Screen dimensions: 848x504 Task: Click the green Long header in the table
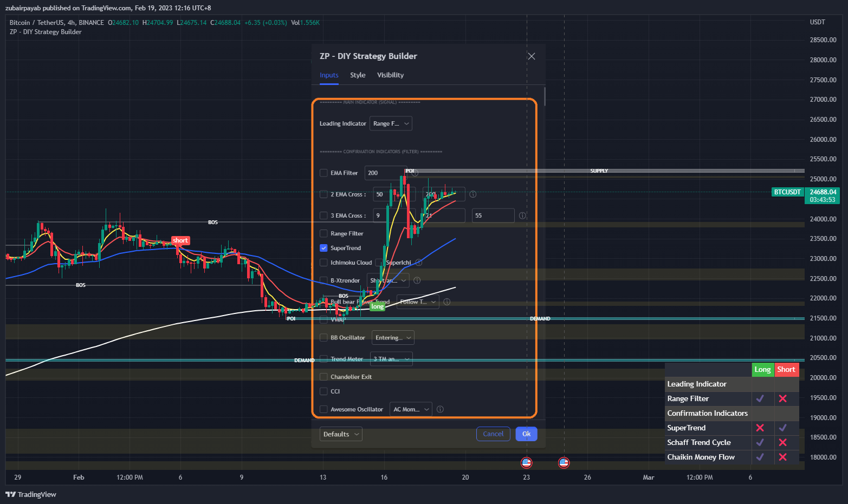762,370
